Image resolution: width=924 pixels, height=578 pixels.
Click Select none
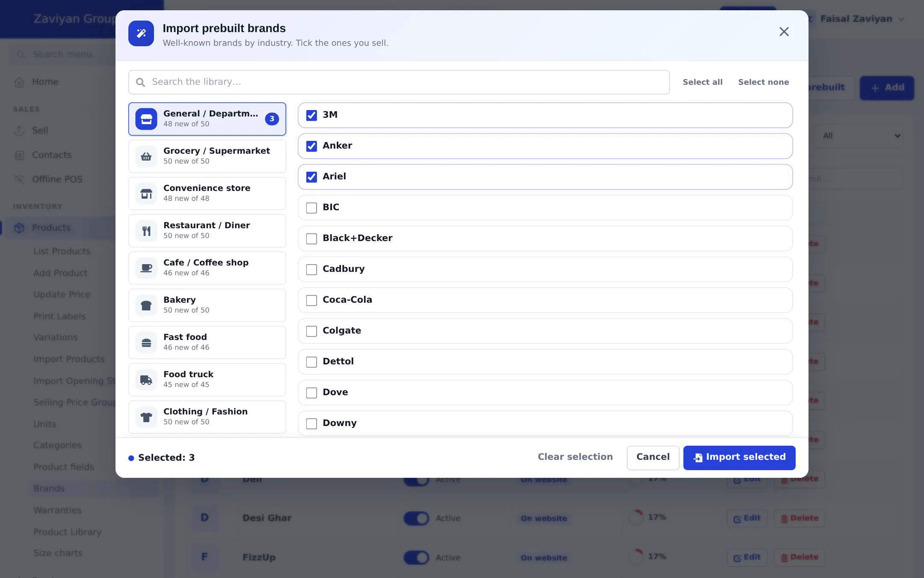tap(764, 82)
